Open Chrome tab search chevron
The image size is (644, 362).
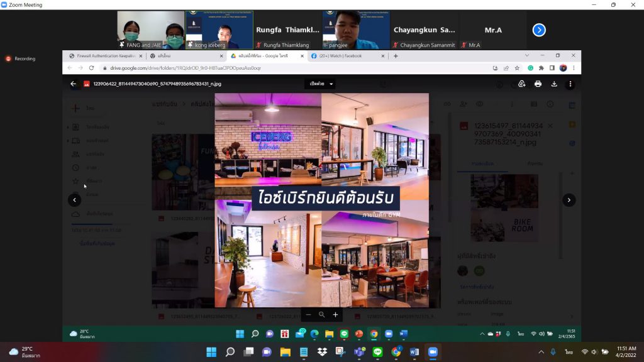527,55
